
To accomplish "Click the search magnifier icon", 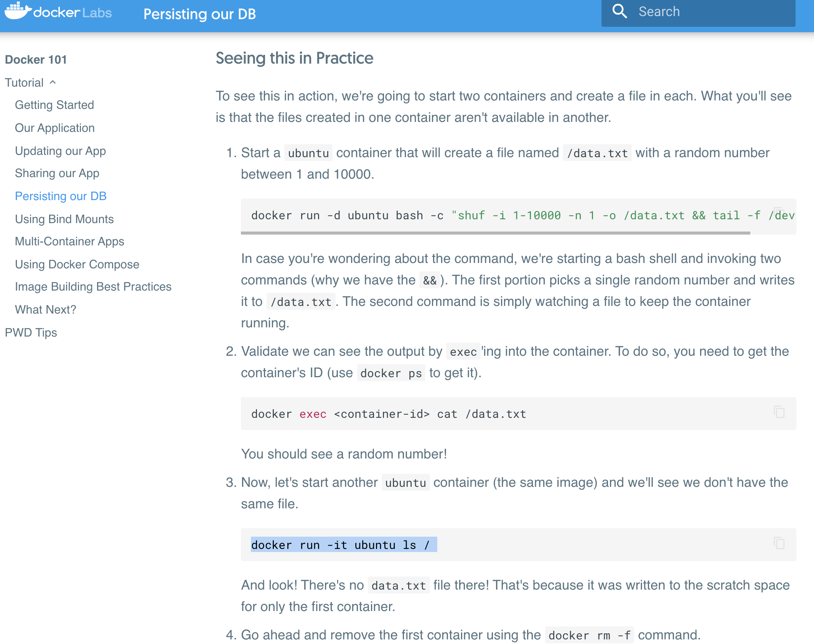I will click(619, 11).
